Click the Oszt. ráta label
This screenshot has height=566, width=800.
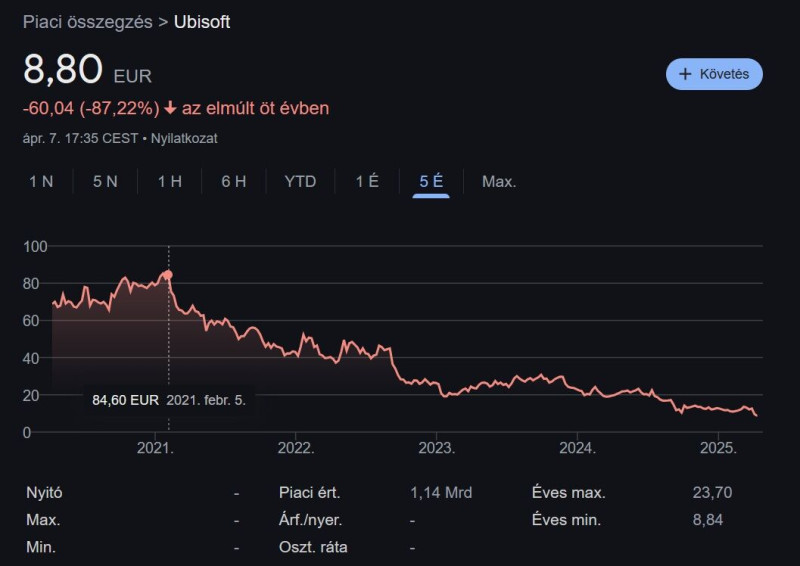pos(313,547)
